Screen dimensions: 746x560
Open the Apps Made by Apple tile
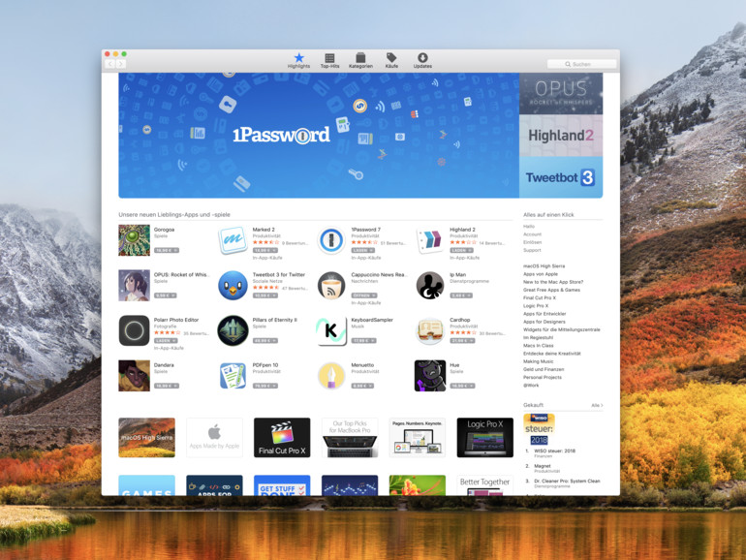pyautogui.click(x=214, y=438)
